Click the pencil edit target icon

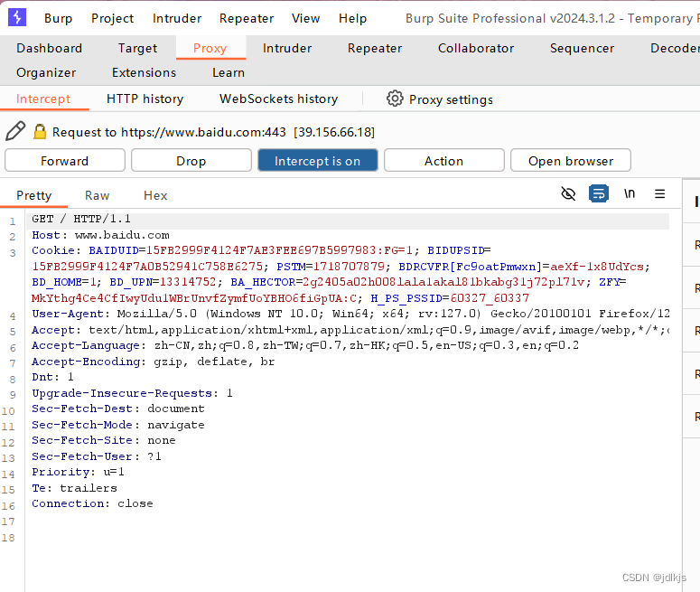[15, 131]
